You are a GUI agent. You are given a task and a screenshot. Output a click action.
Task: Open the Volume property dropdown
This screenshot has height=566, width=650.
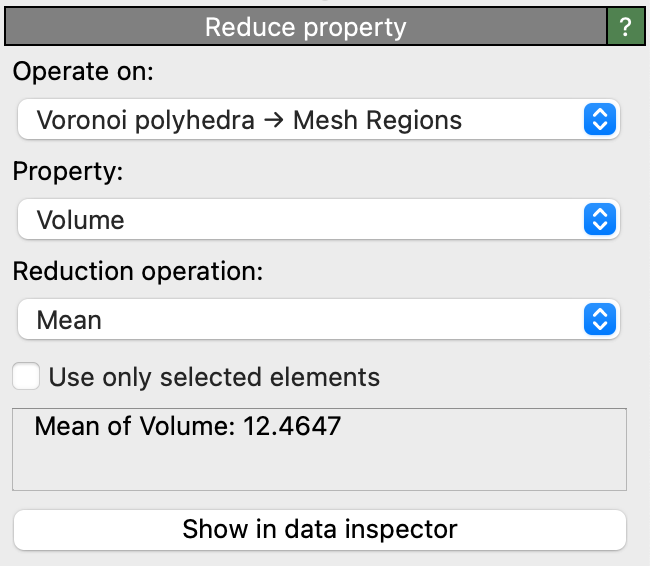tap(300, 220)
